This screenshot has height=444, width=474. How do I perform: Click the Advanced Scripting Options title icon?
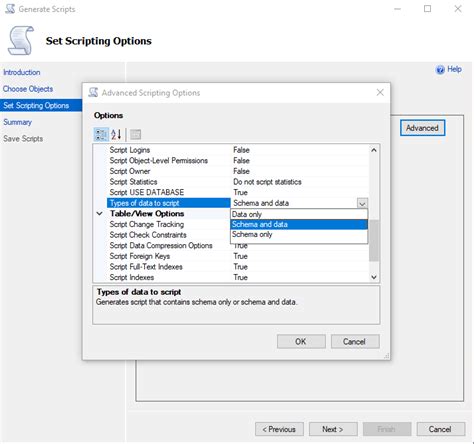pyautogui.click(x=93, y=92)
